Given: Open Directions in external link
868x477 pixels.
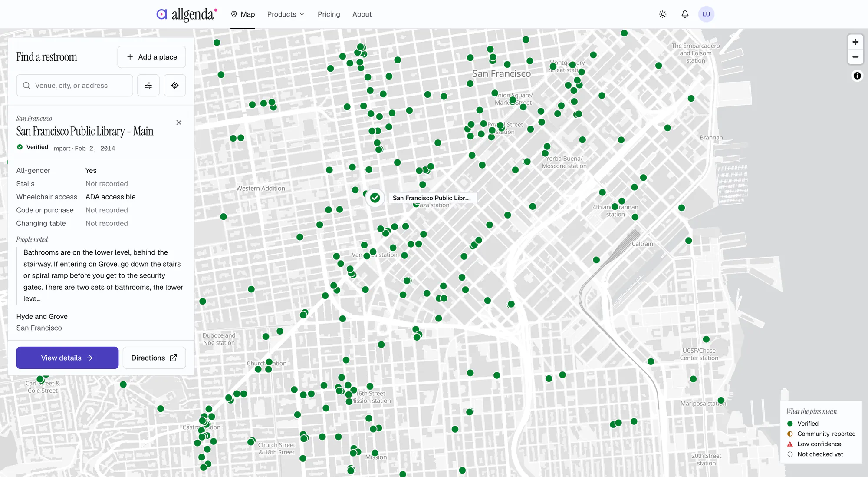Looking at the screenshot, I should pos(154,358).
